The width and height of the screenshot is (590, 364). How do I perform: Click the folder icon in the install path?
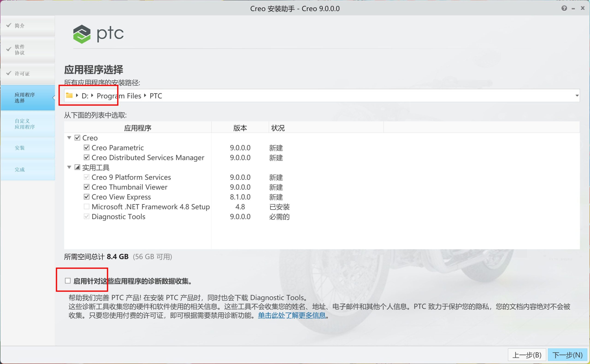pos(69,96)
